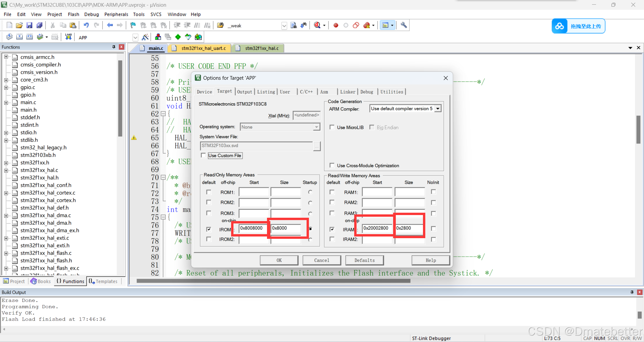Download code to flash using LOAD button
Image resolution: width=644 pixels, height=342 pixels.
[68, 37]
